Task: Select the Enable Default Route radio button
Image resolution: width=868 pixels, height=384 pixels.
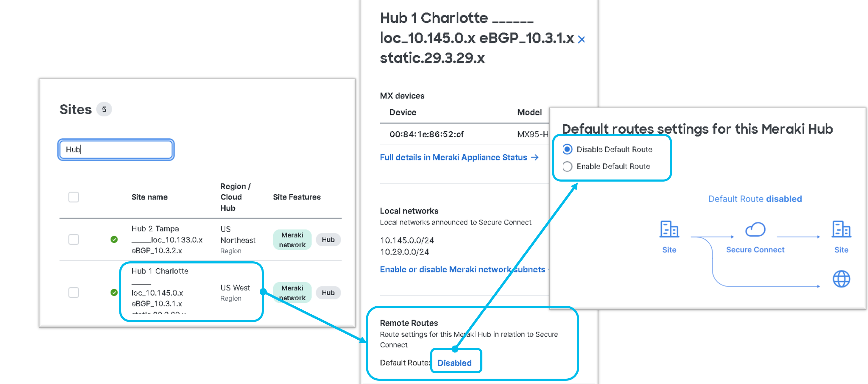Action: 568,166
